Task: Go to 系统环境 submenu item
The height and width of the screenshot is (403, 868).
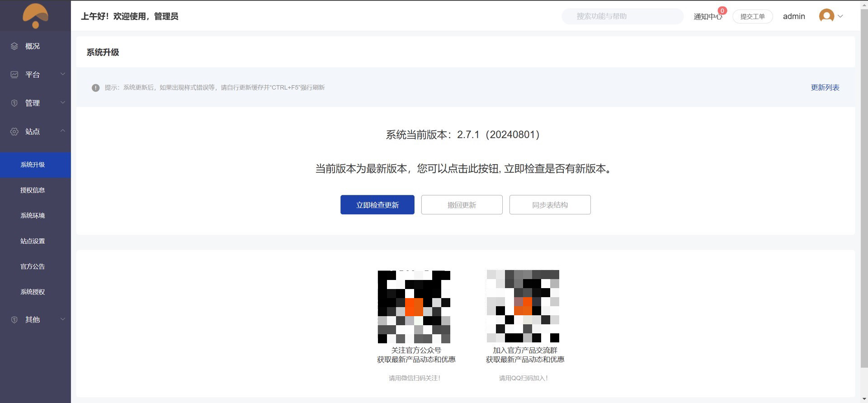Action: click(x=35, y=215)
